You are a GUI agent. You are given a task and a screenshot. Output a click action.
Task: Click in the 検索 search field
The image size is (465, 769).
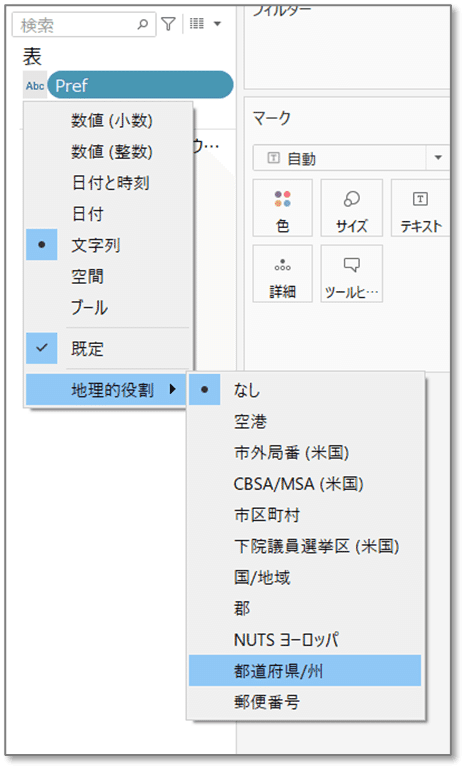pos(83,24)
